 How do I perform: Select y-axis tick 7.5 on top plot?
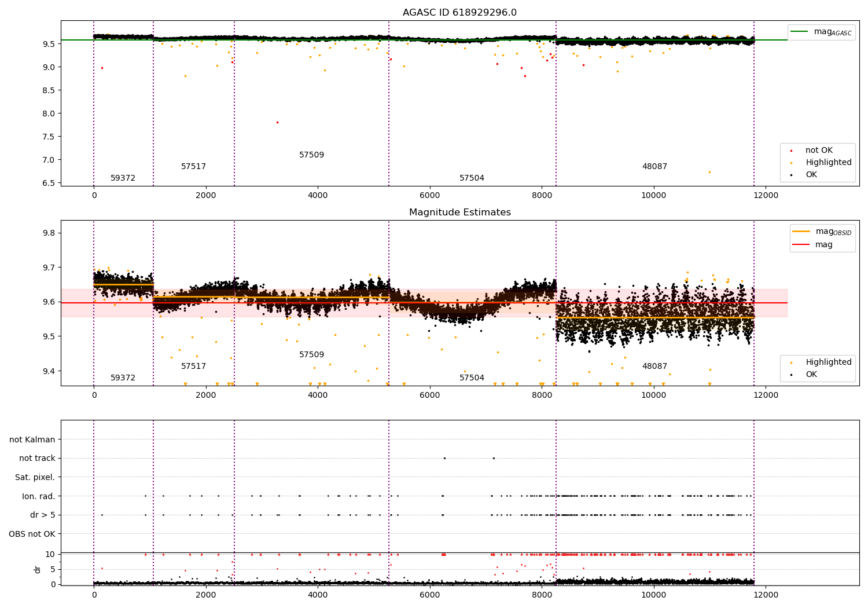click(49, 137)
